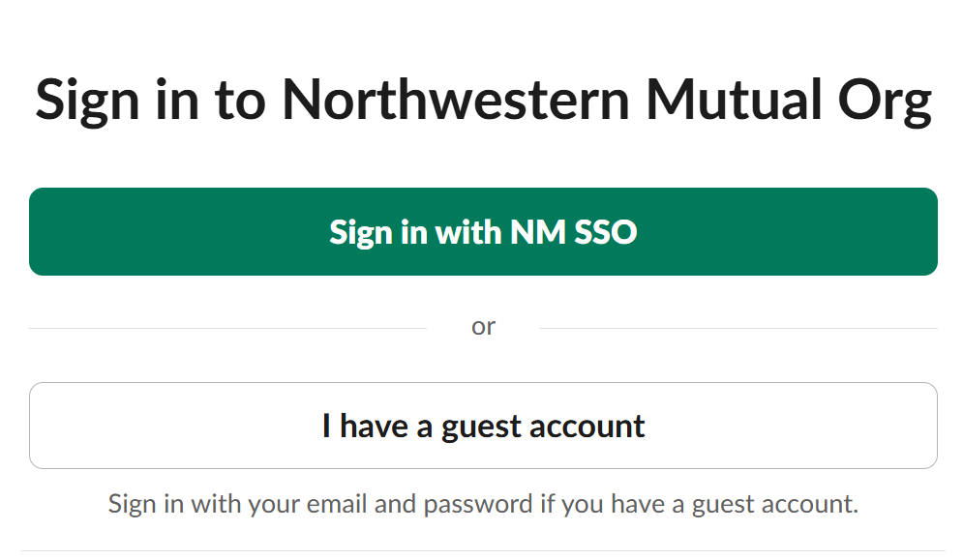Click the heading Sign in to Northwestern Mutual Org
Screen dimensions: 963x560
click(x=484, y=99)
